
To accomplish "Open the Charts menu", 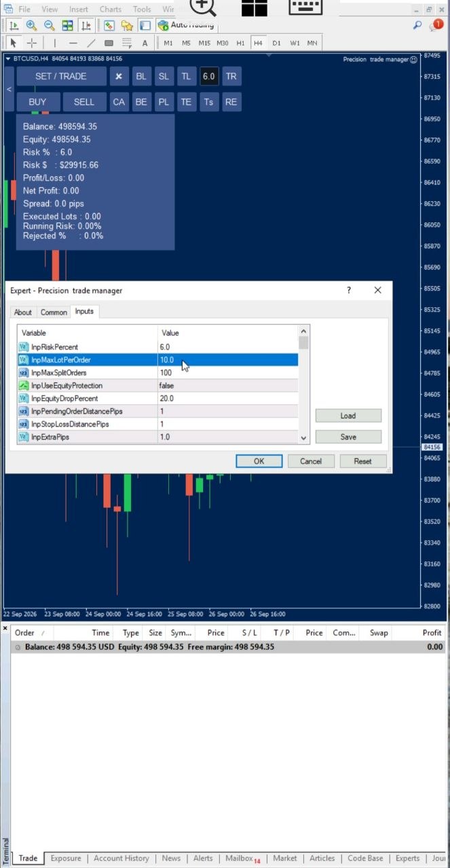I will click(111, 9).
